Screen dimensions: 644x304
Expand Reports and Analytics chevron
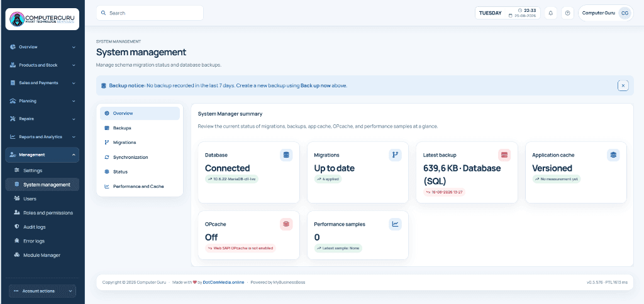74,137
